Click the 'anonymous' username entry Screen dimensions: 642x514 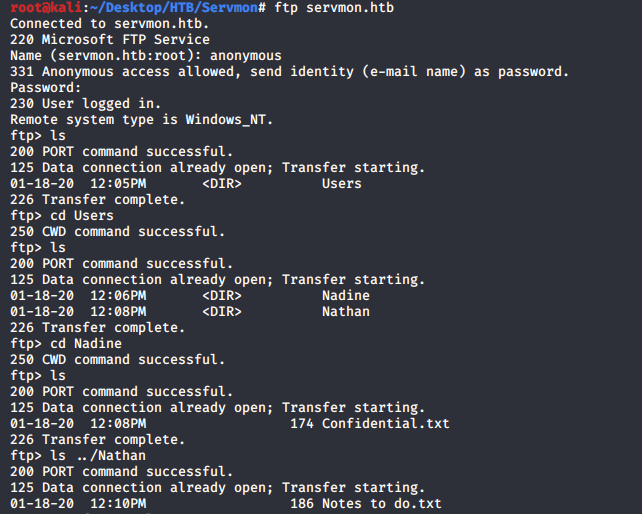point(245,55)
